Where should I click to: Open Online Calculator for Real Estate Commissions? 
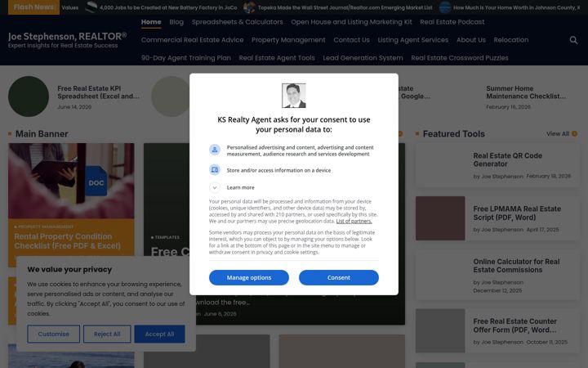pos(516,266)
